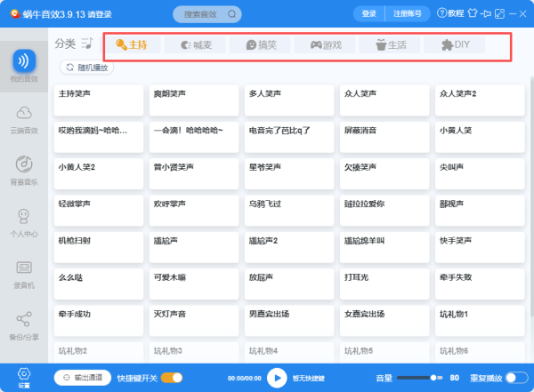Focus the 搜索音效 search field
The image size is (534, 392).
point(207,14)
